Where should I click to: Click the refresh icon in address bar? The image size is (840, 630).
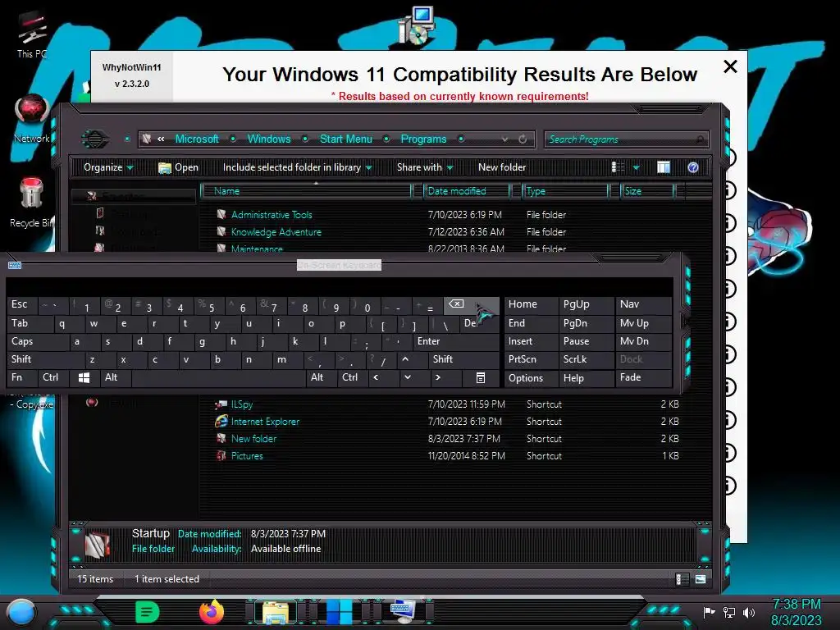523,139
